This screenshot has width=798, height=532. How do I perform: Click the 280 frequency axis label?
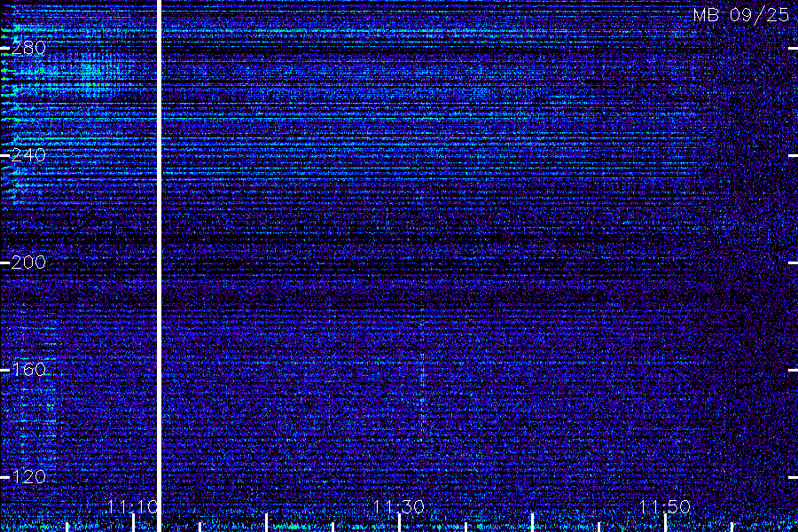28,48
